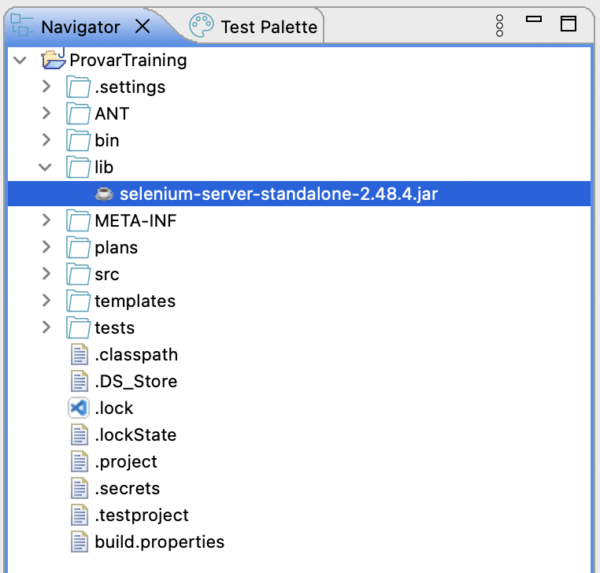Select the .testproject file

point(141,515)
